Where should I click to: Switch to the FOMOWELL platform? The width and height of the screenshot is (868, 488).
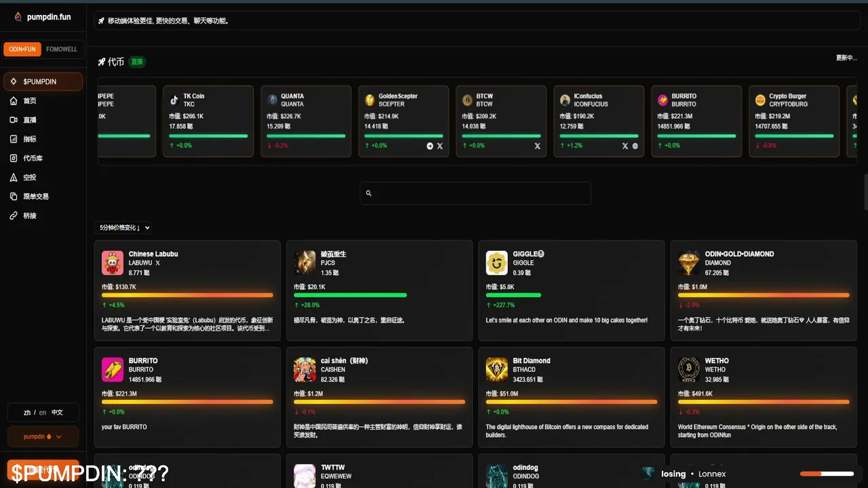tap(62, 49)
